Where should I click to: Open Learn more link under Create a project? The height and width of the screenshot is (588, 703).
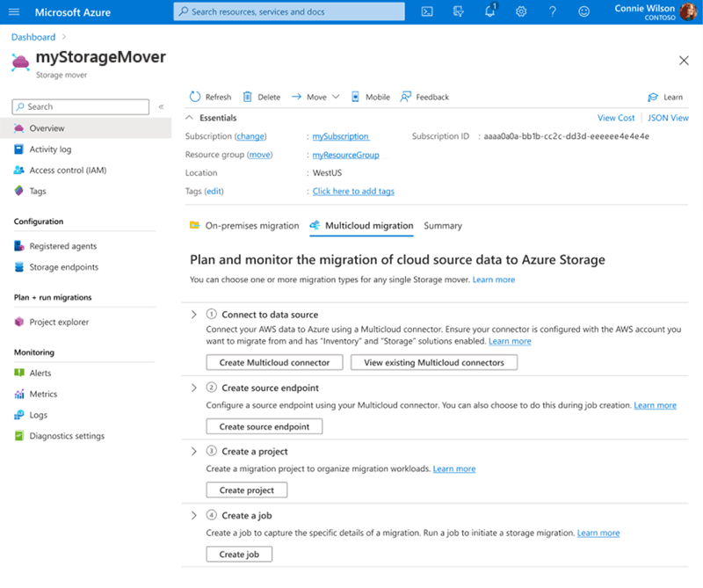(x=454, y=468)
